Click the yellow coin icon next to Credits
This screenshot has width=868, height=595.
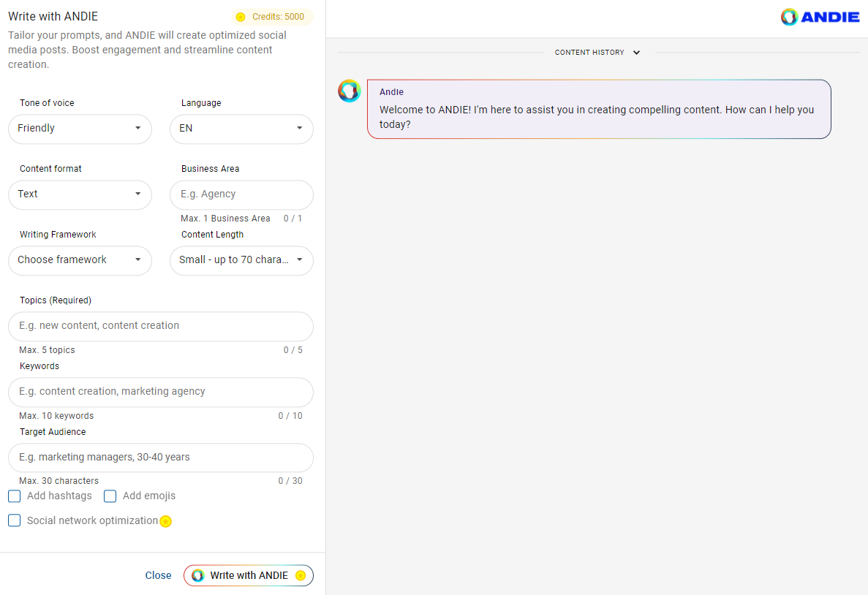pos(241,17)
